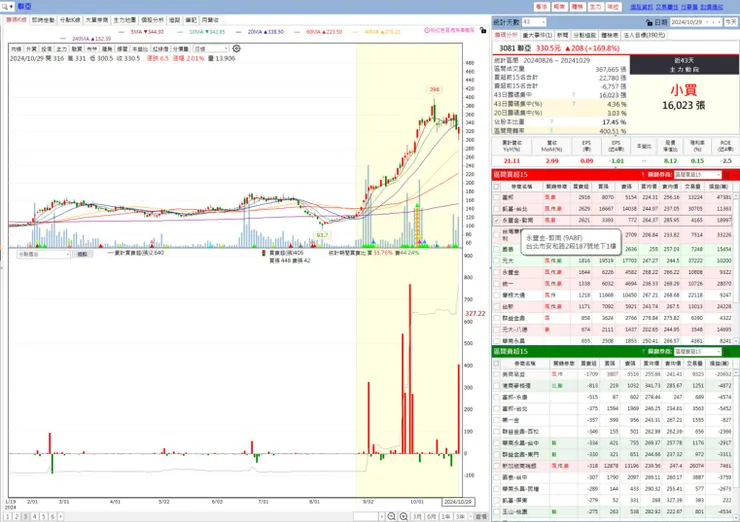Uncheck the 永豐金-敦南 row checkbox
The width and height of the screenshot is (740, 522).
[x=496, y=220]
